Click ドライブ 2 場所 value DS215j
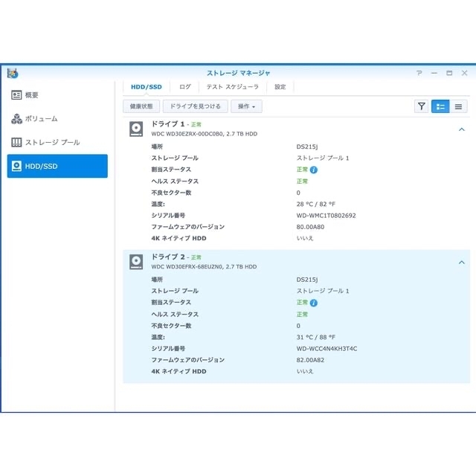The height and width of the screenshot is (476, 476). [307, 280]
